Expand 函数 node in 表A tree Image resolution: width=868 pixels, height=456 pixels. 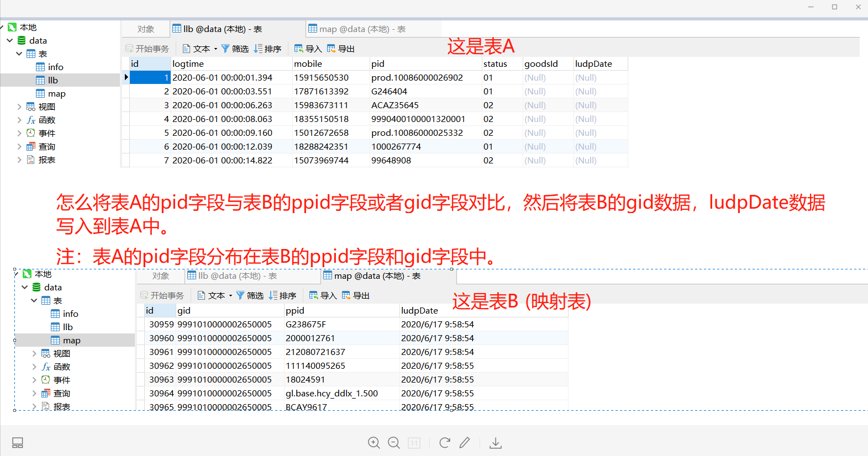19,120
